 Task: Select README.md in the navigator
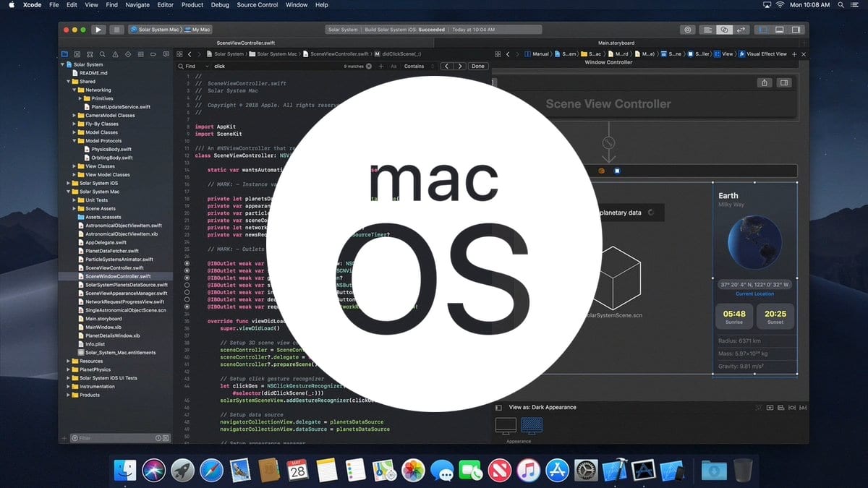click(x=93, y=73)
